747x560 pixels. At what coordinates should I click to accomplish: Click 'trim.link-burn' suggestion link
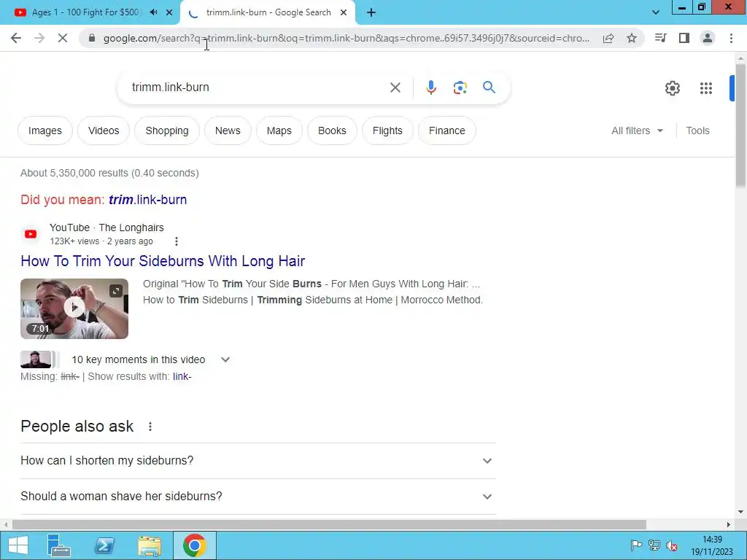[147, 200]
